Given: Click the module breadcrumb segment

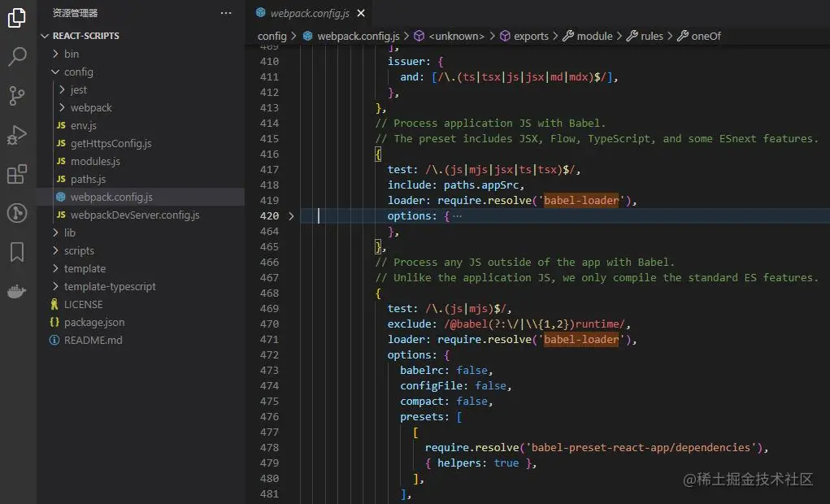Looking at the screenshot, I should [594, 36].
